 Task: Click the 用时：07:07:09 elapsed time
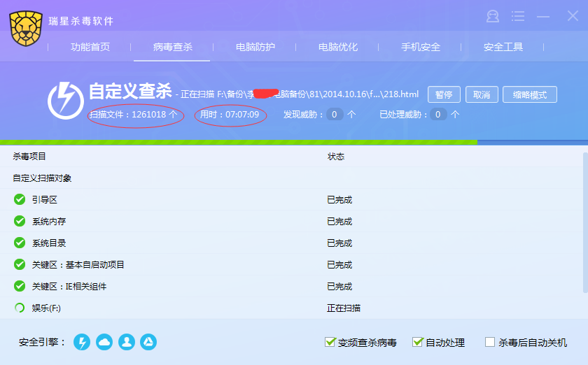coord(230,114)
